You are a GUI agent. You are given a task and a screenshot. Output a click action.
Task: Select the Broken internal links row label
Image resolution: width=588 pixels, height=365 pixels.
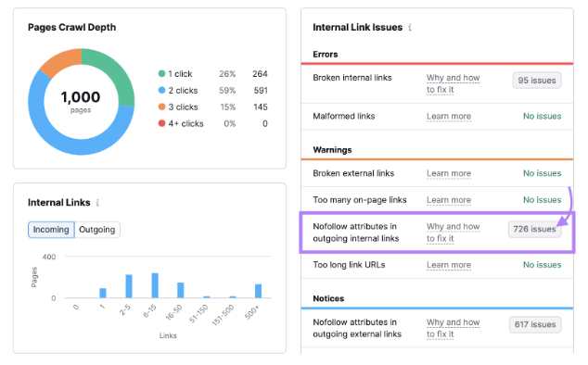(352, 78)
